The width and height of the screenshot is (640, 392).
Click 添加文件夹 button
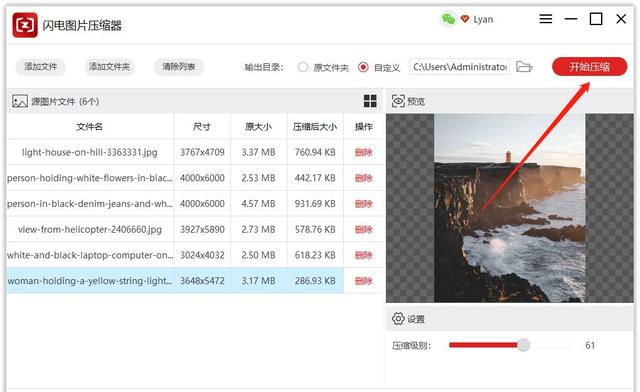(x=109, y=67)
